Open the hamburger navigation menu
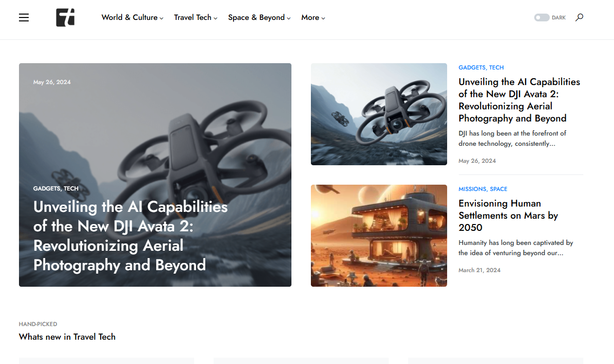 (23, 17)
